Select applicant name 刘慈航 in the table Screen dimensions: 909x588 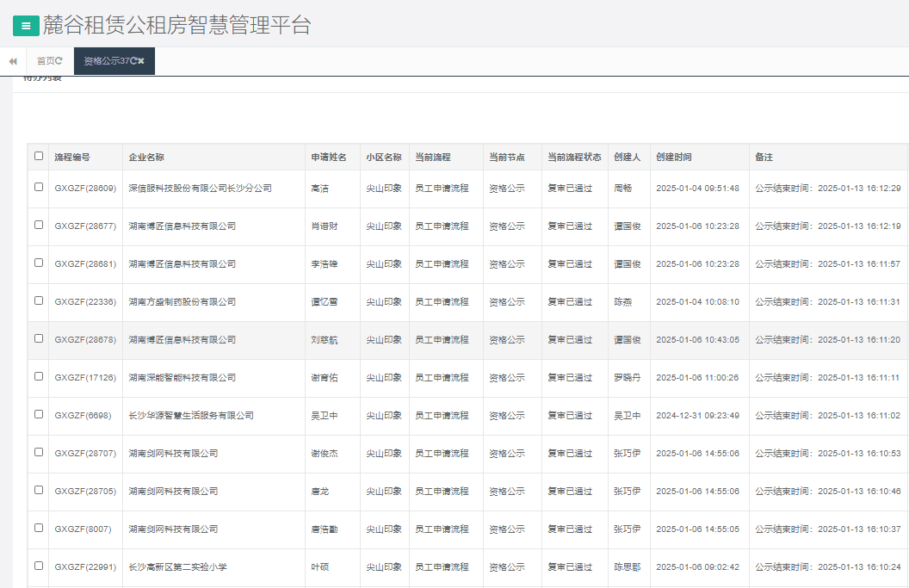click(324, 340)
